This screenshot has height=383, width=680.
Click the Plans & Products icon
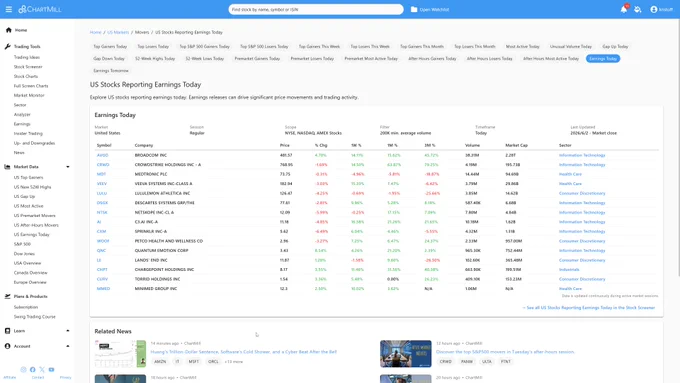pyautogui.click(x=7, y=296)
